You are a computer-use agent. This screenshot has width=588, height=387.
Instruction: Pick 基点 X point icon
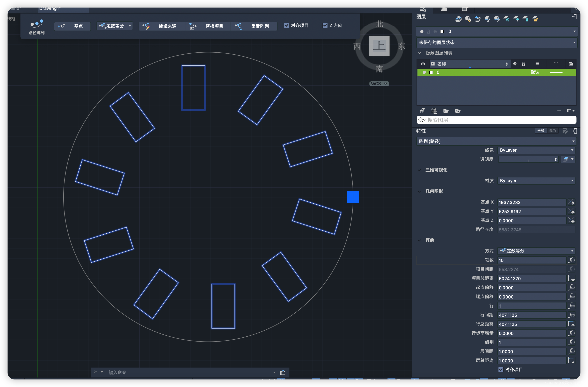pos(571,202)
